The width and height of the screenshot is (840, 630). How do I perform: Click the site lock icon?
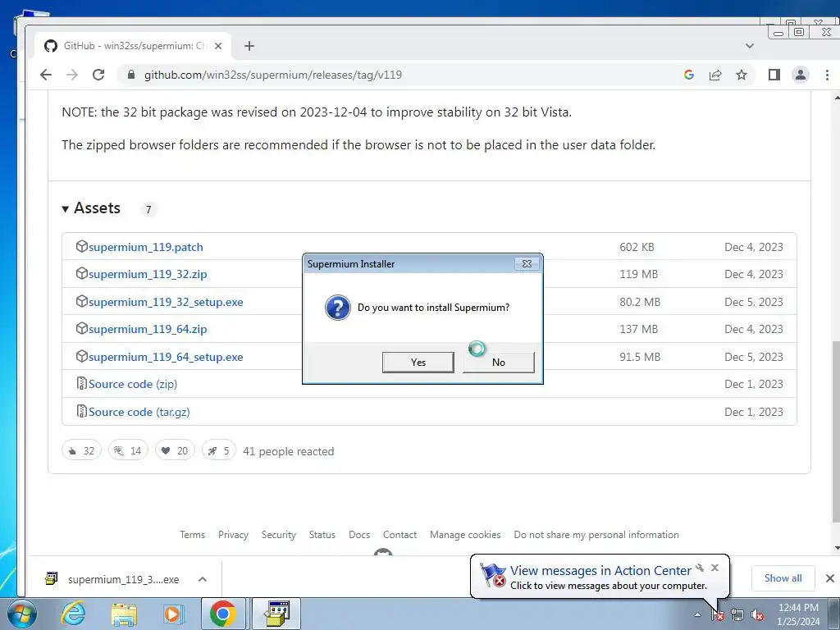click(130, 75)
